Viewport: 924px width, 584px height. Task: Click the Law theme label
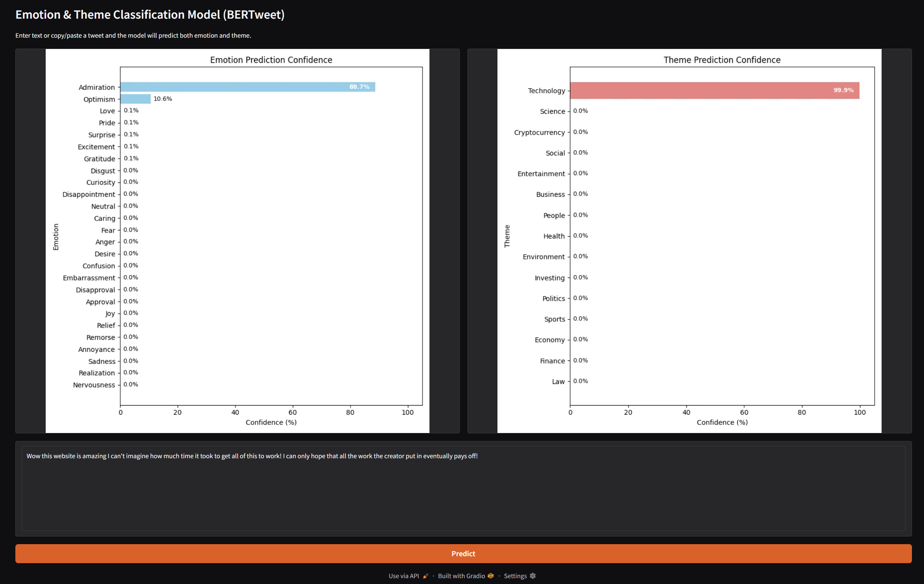[x=558, y=381]
